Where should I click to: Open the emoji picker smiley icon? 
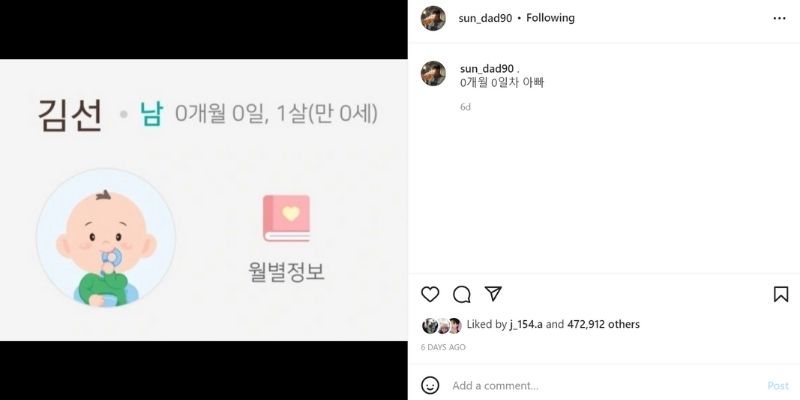point(430,385)
